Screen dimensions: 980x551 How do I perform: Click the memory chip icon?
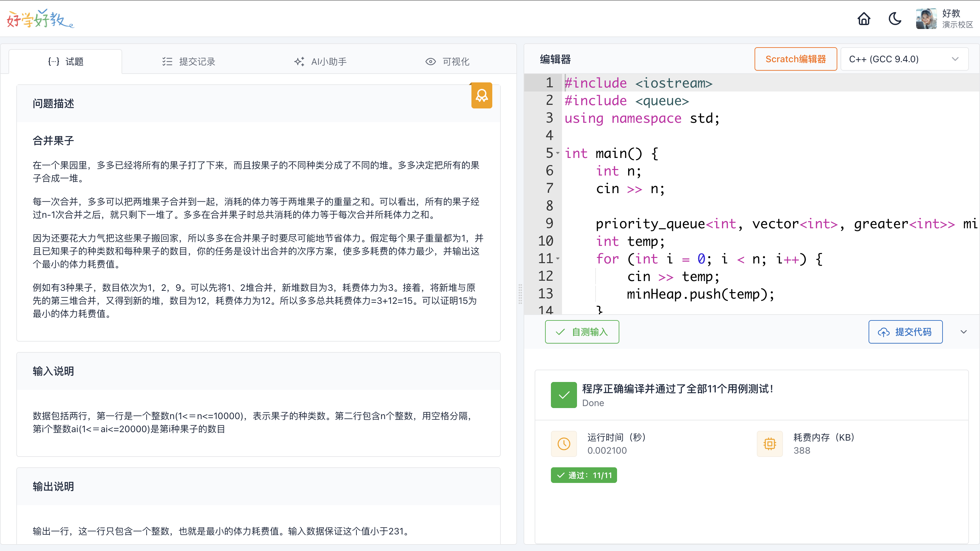(769, 444)
